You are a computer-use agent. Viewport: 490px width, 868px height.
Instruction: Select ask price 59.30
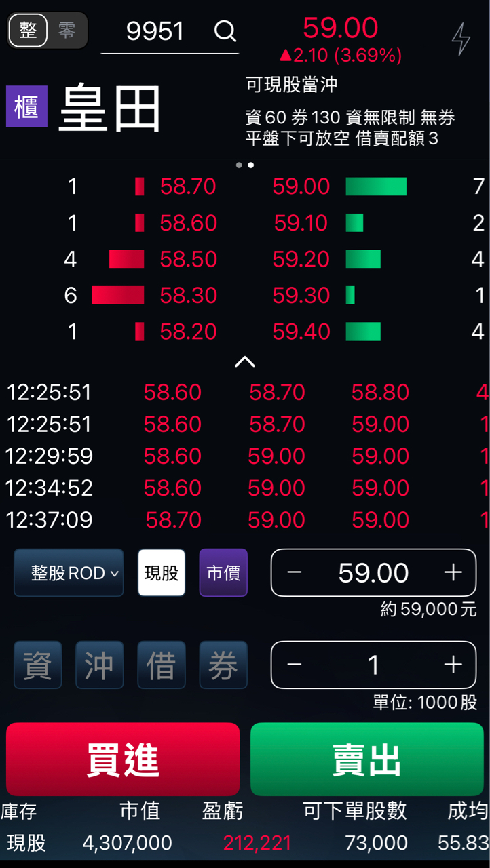coord(301,296)
